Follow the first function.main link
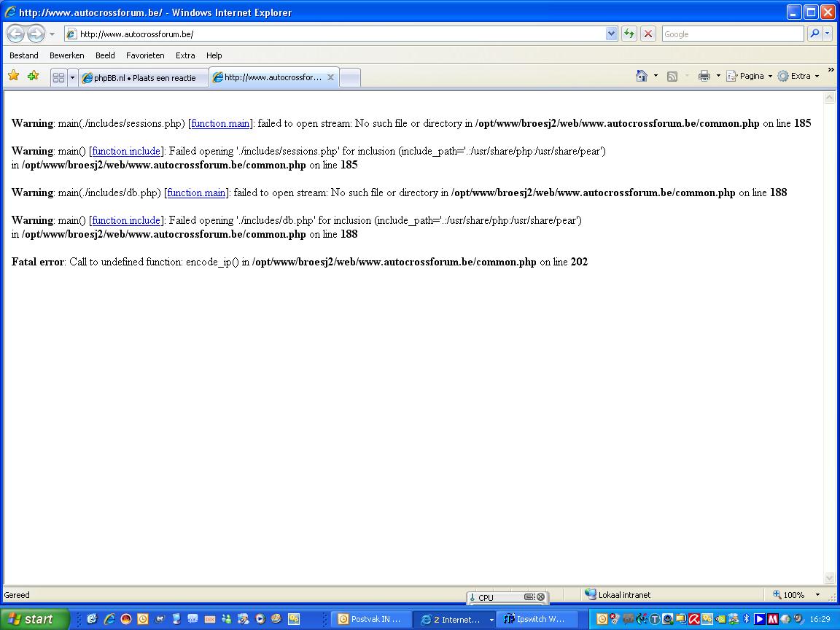Image resolution: width=840 pixels, height=630 pixels. pos(220,123)
